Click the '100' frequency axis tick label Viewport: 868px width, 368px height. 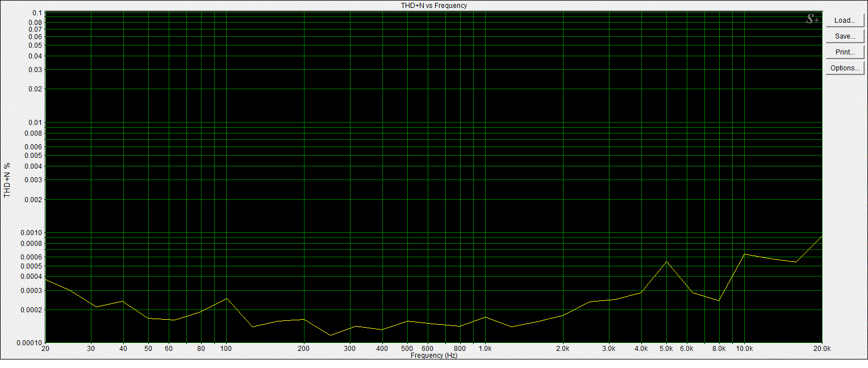(226, 349)
